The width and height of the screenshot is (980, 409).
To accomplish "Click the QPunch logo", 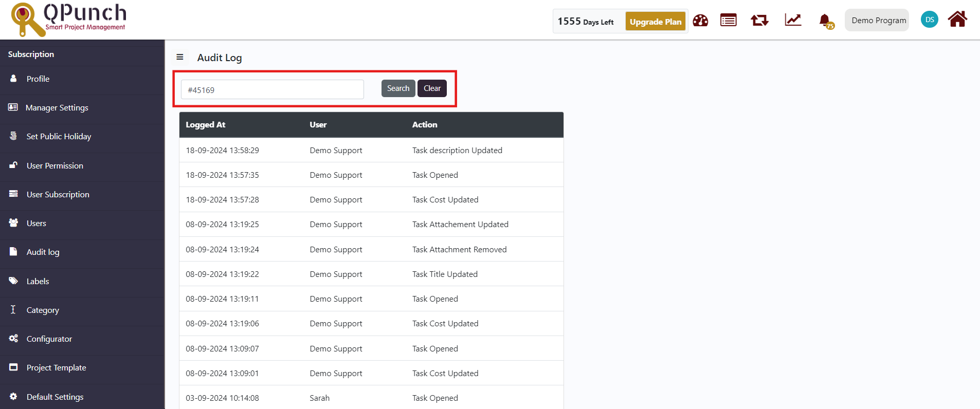I will coord(68,20).
